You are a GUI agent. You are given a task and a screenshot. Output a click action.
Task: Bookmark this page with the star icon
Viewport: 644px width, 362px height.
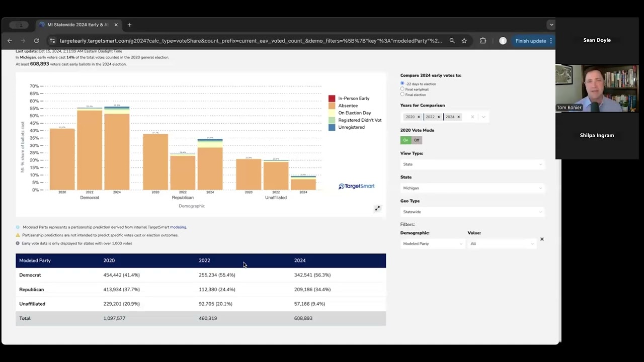[464, 41]
